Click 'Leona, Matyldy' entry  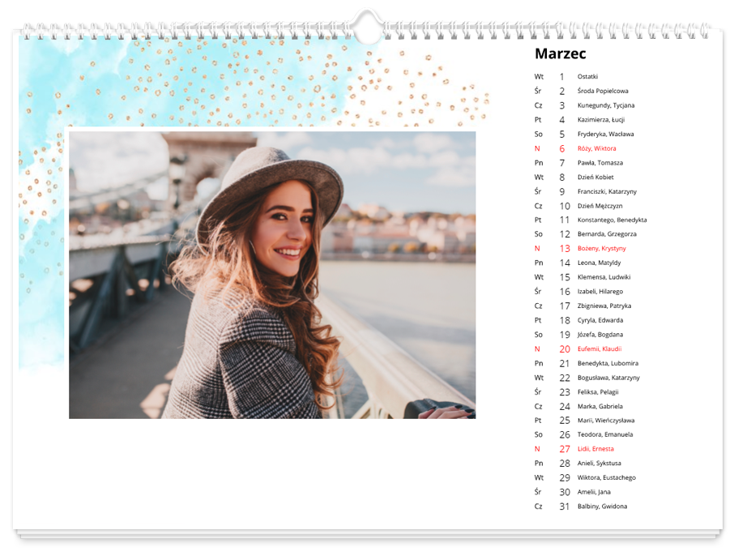pos(599,263)
